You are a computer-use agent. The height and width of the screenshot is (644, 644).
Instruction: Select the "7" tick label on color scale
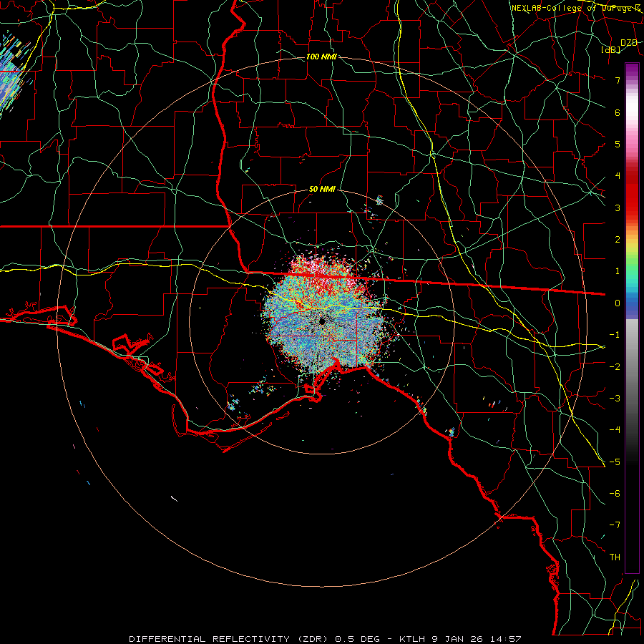618,80
